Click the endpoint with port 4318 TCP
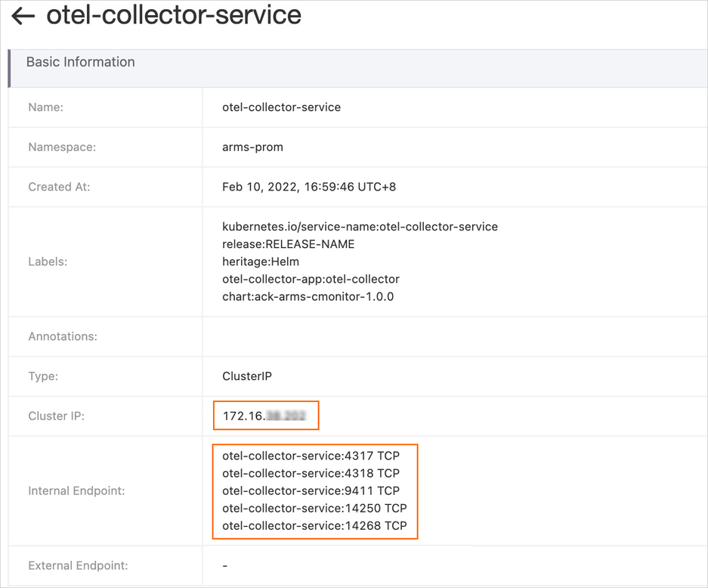708x588 pixels. (311, 473)
